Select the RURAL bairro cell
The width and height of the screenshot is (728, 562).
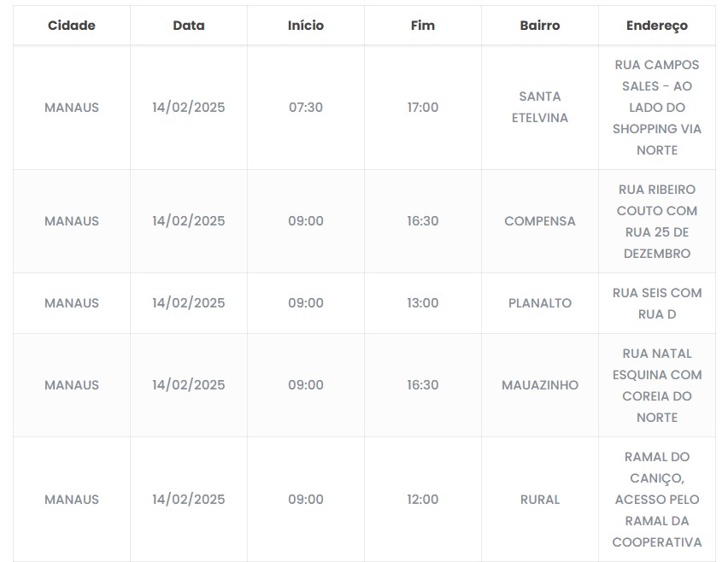pyautogui.click(x=540, y=500)
